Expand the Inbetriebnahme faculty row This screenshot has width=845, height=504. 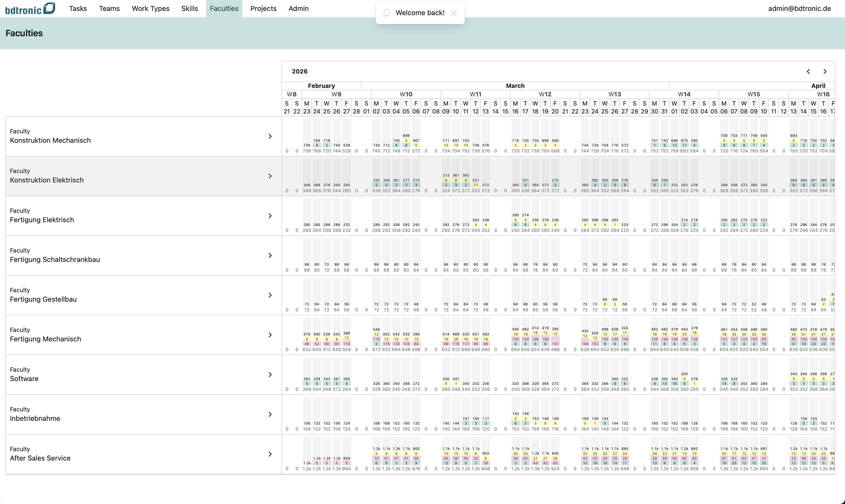click(270, 414)
